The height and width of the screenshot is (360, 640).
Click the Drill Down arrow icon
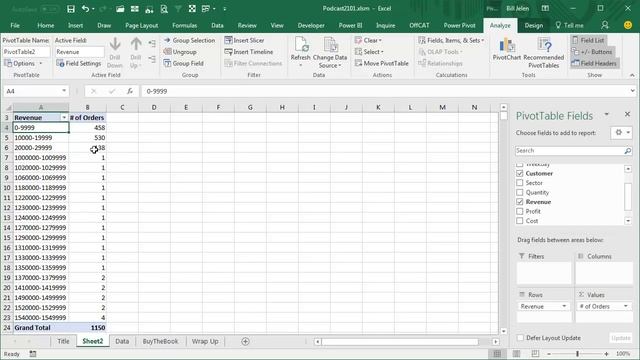[115, 44]
